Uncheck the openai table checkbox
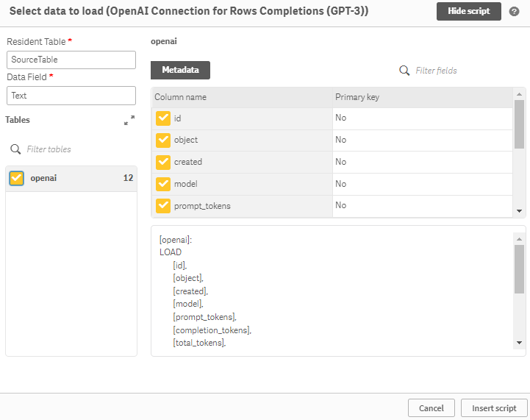 pyautogui.click(x=17, y=178)
